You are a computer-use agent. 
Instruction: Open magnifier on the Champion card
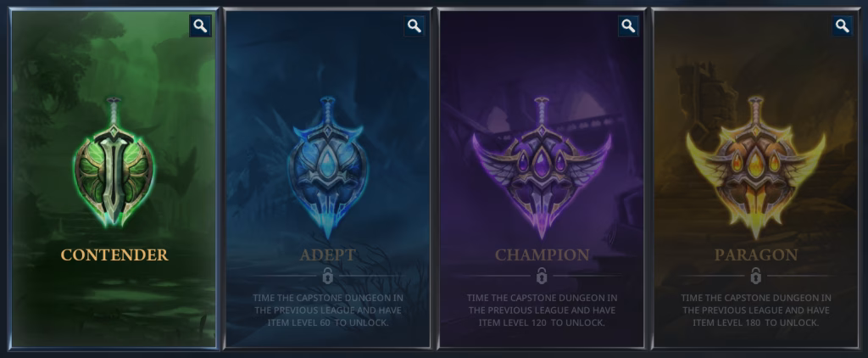point(628,25)
